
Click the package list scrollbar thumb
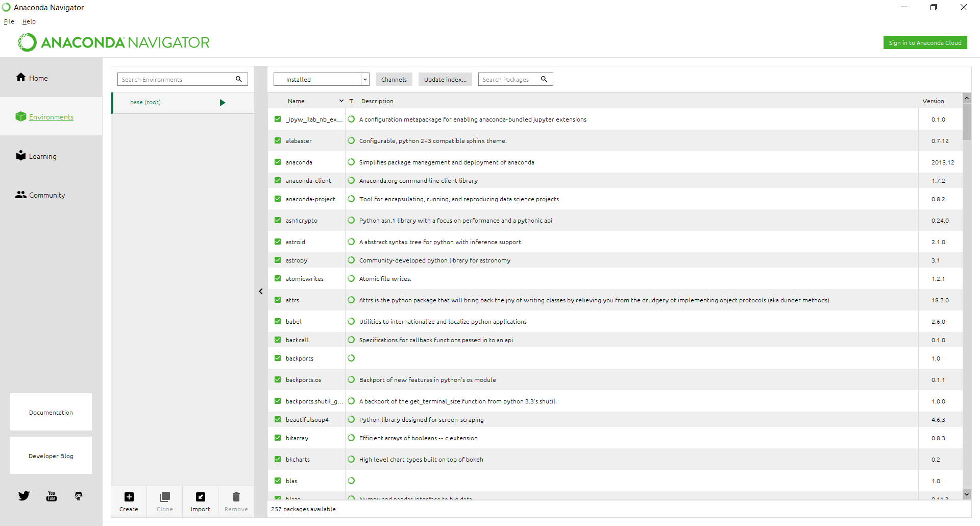click(x=967, y=122)
